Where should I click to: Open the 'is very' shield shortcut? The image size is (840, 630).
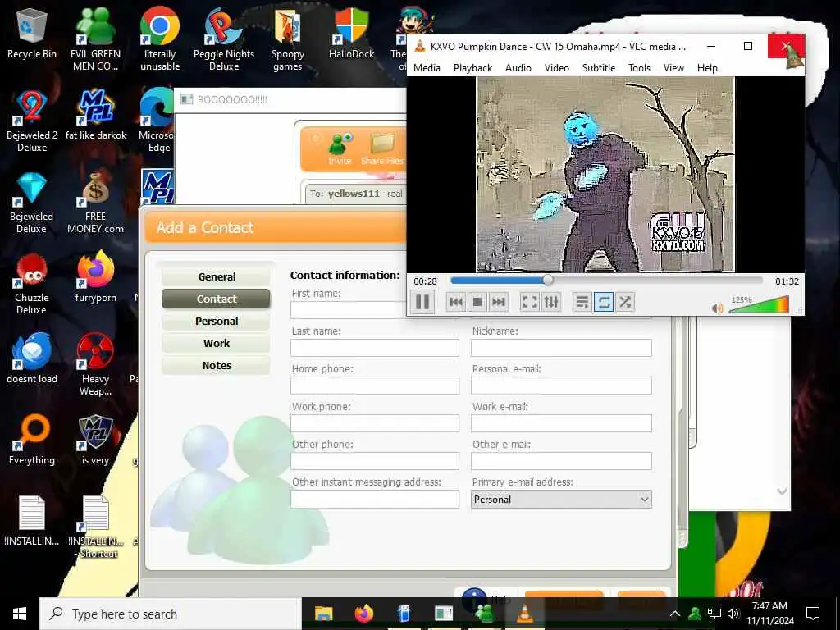[95, 440]
